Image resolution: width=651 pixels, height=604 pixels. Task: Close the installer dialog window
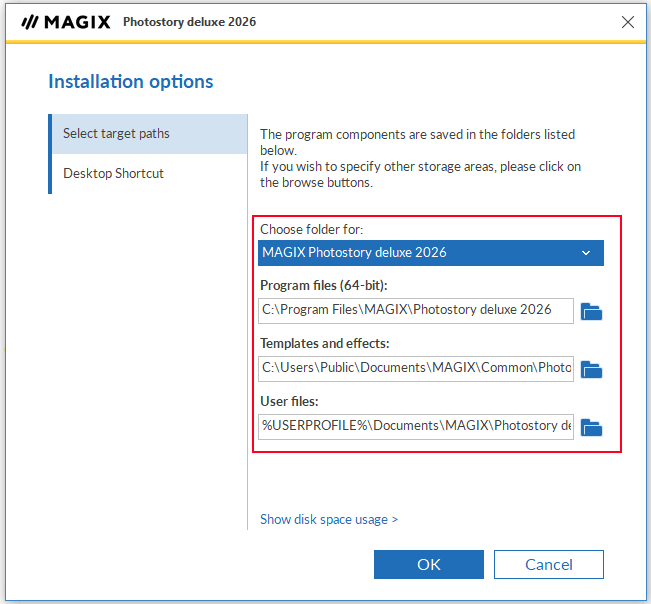[x=628, y=21]
